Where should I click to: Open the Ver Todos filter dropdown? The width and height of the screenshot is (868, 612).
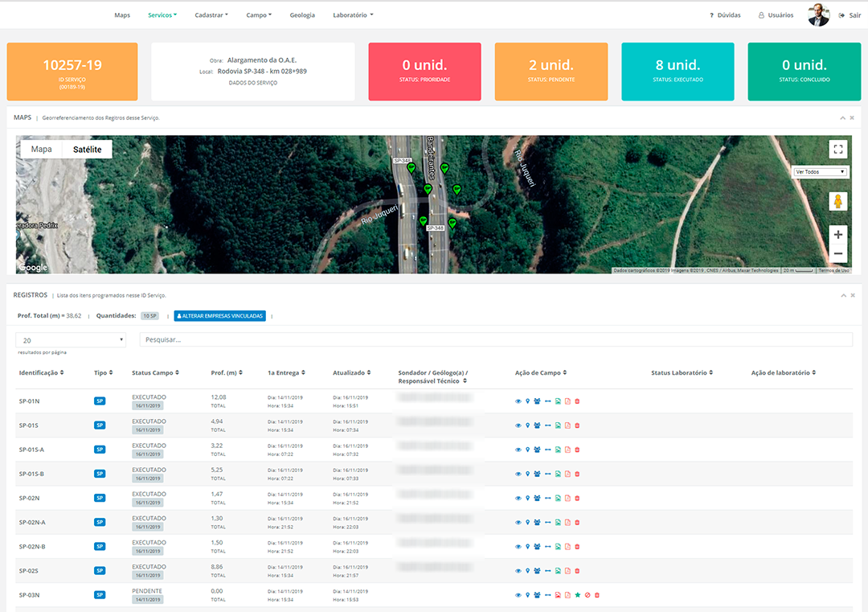point(820,172)
